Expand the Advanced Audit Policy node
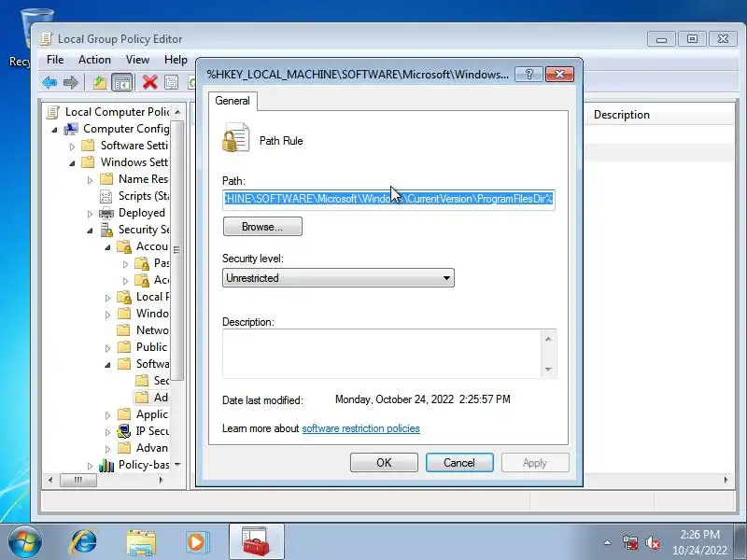Image resolution: width=747 pixels, height=560 pixels. click(107, 449)
